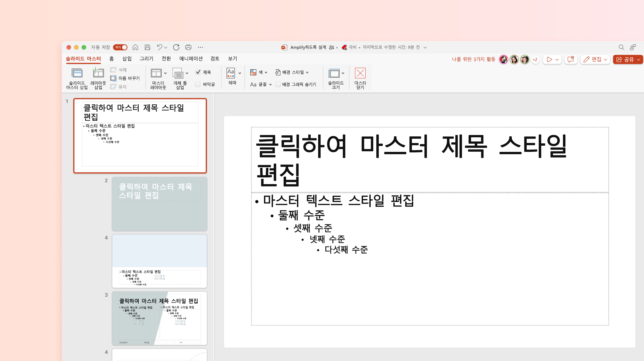
Task: Click the Share (공유) button
Action: (x=628, y=59)
